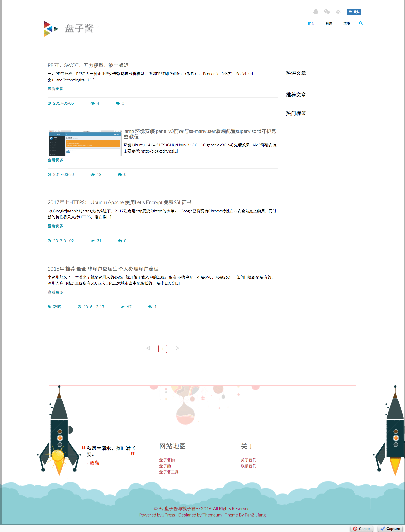Select page 1 in pagination
This screenshot has height=532, width=405.
[x=162, y=349]
